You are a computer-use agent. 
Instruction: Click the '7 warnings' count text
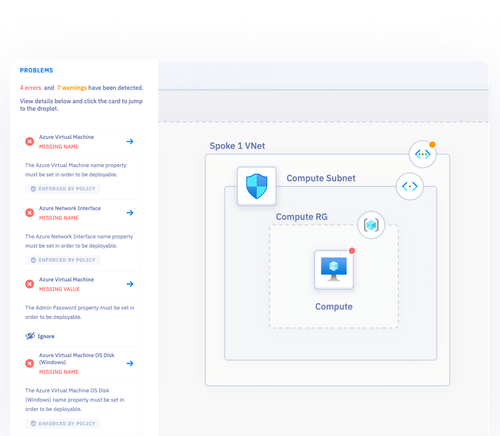click(72, 88)
